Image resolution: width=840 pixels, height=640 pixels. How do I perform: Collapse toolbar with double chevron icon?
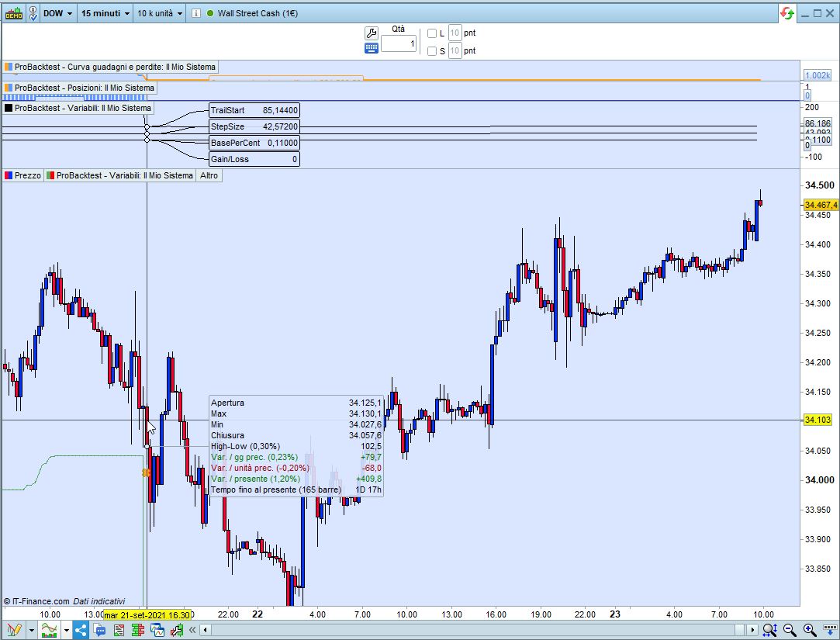click(192, 630)
